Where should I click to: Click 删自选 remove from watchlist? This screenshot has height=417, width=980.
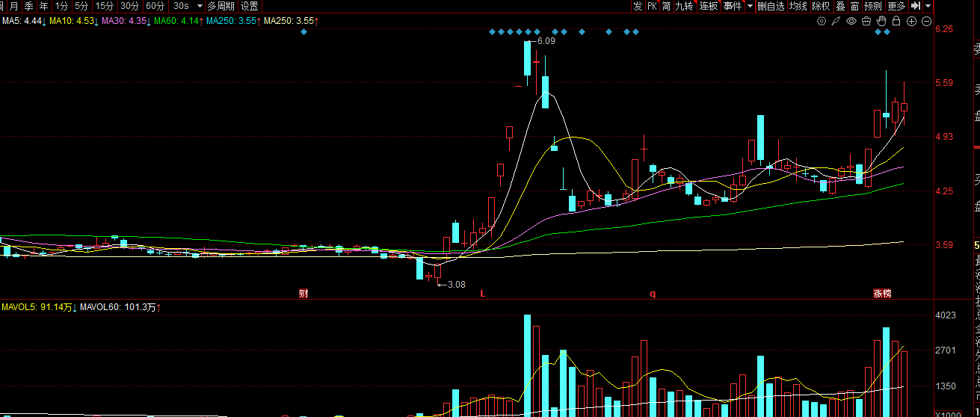771,6
